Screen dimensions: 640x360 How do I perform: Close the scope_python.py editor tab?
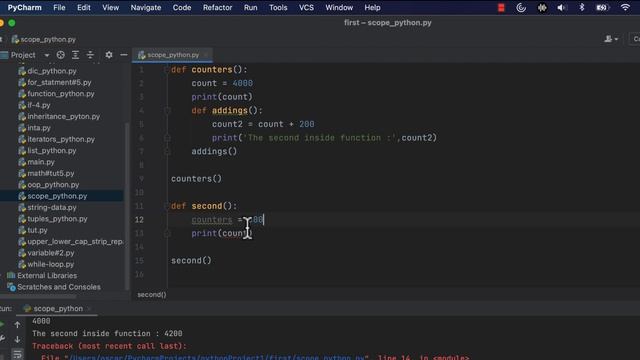[206, 55]
